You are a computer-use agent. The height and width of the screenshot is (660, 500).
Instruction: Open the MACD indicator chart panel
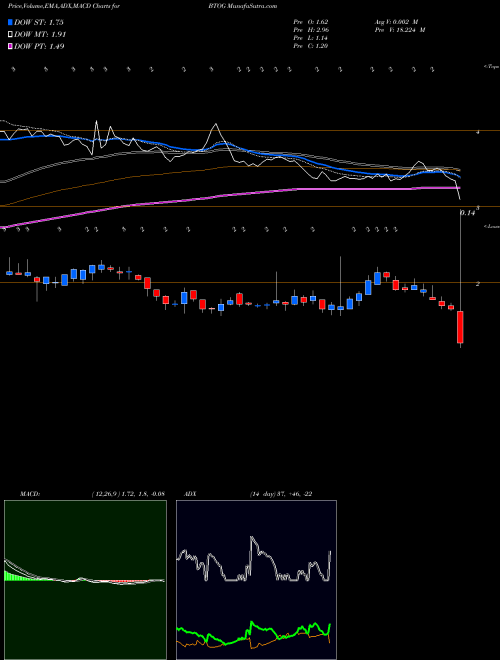pos(85,580)
